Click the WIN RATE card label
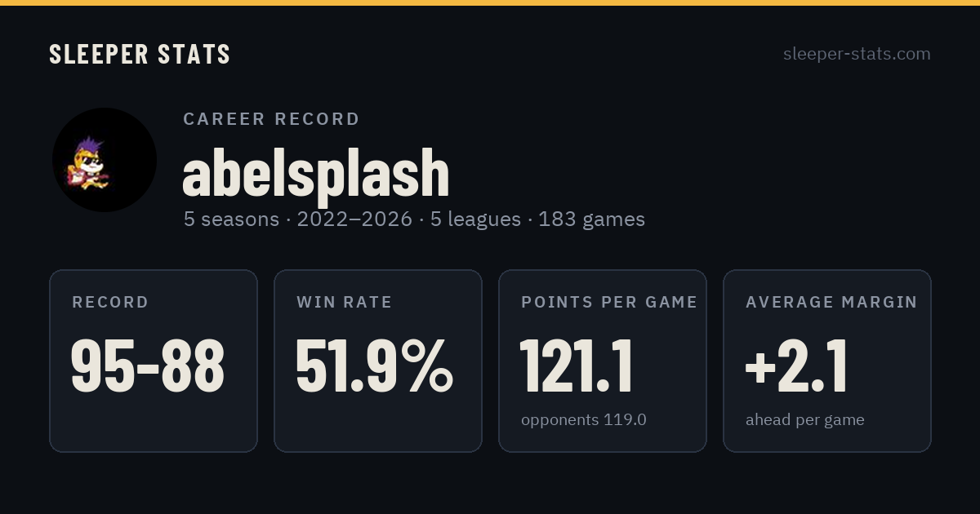The image size is (980, 514). tap(345, 302)
